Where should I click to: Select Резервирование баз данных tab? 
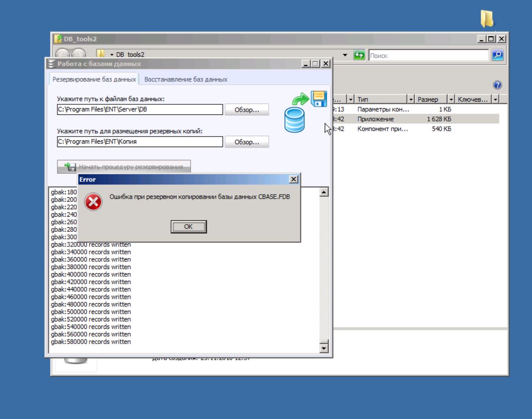coord(94,79)
